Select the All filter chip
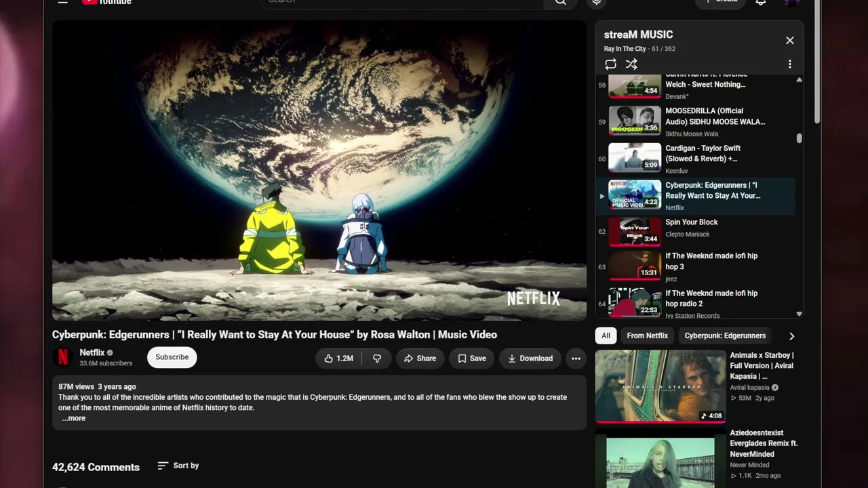Image resolution: width=868 pixels, height=488 pixels. (606, 335)
